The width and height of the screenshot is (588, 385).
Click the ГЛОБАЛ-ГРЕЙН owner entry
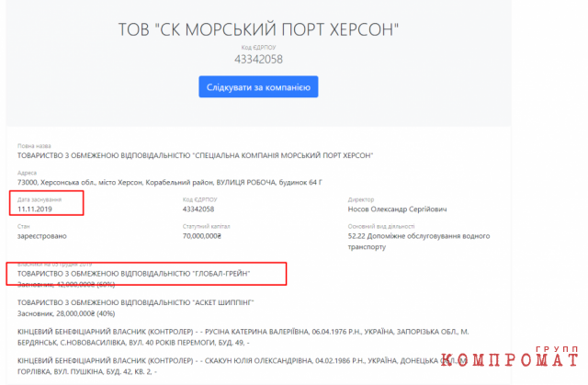point(133,274)
